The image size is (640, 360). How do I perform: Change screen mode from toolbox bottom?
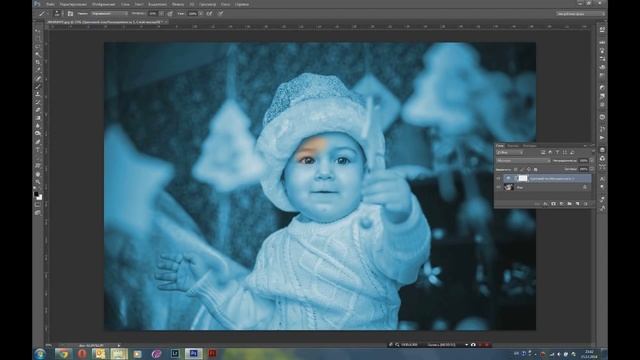click(x=38, y=213)
